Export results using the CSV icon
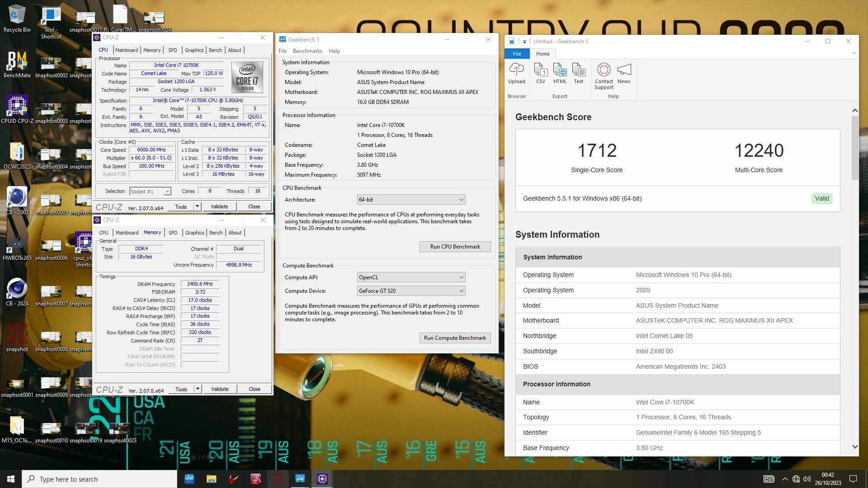This screenshot has width=868, height=488. pos(541,73)
